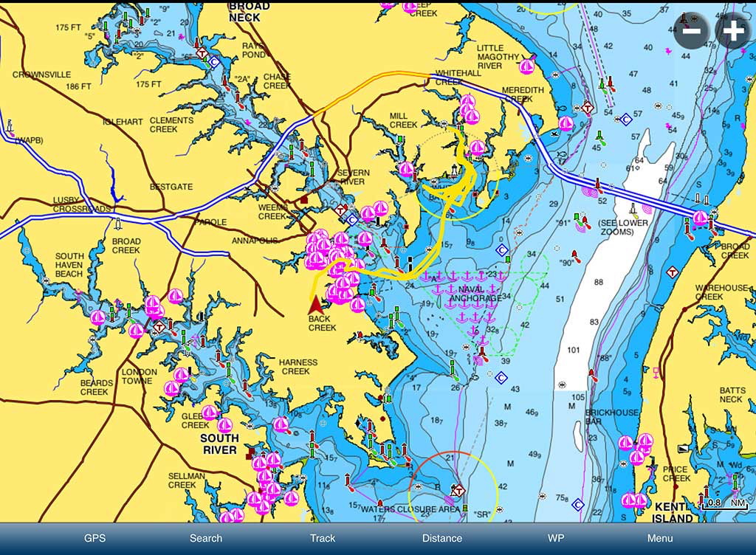Screen dimensions: 756x555
Task: Select the Batts Neck label
Action: (732, 395)
